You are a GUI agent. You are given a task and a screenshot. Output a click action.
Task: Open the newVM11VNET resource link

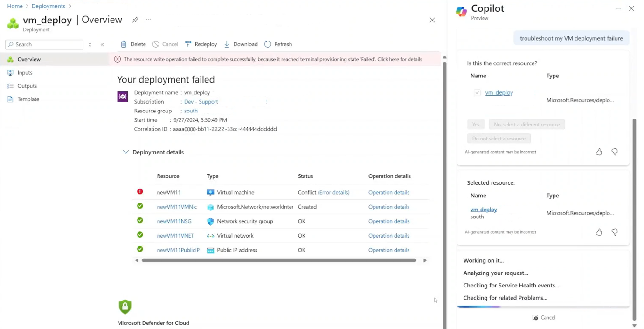point(175,236)
